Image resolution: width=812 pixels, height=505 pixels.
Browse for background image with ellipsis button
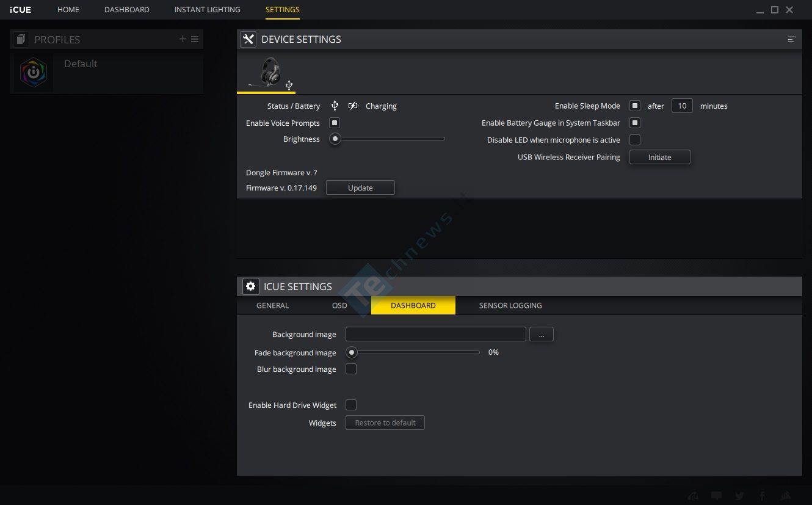pos(542,334)
